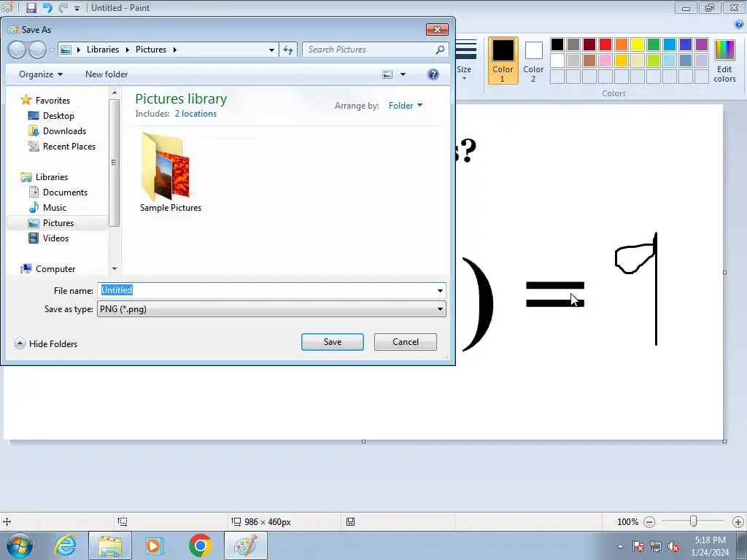747x560 pixels.
Task: Open the Music library
Action: coord(54,208)
